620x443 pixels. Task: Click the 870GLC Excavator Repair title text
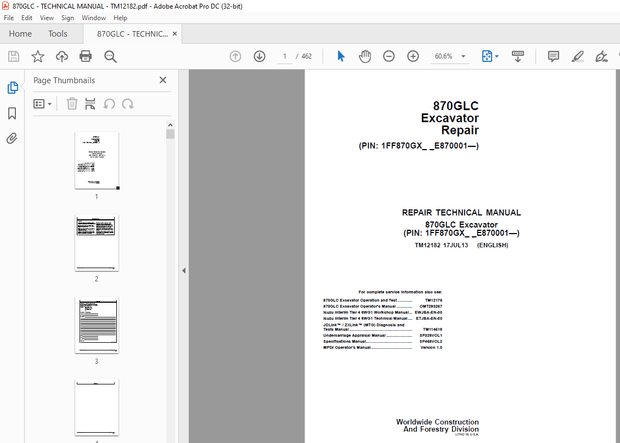450,118
